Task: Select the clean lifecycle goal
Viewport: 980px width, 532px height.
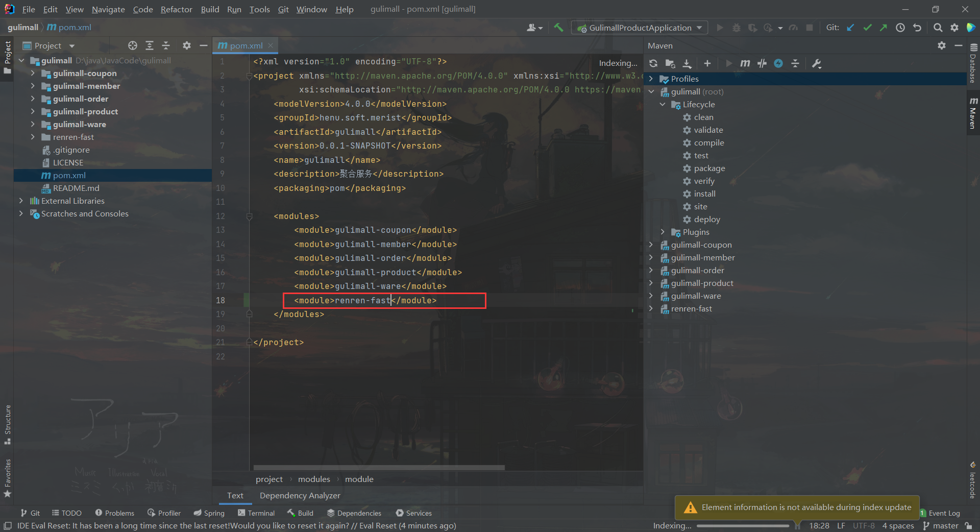Action: click(x=703, y=117)
